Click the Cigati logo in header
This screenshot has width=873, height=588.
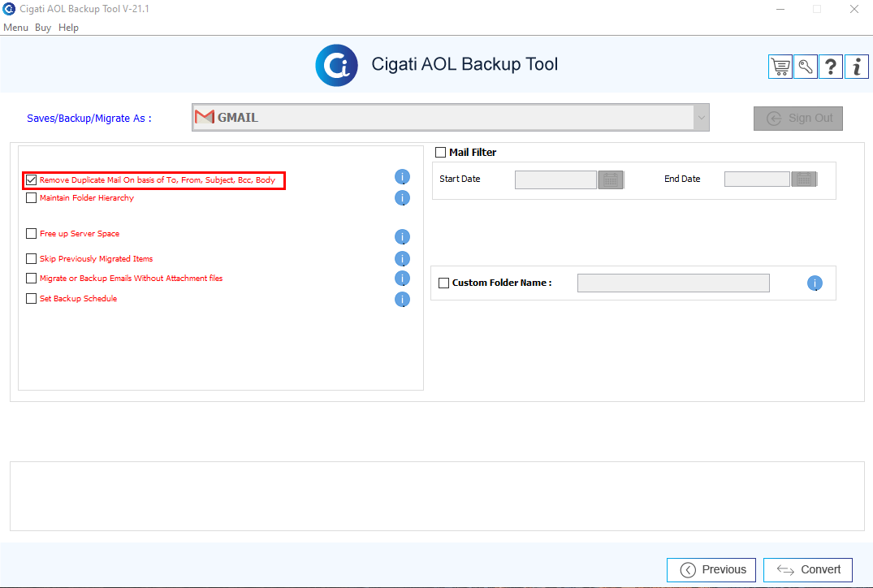coord(336,65)
